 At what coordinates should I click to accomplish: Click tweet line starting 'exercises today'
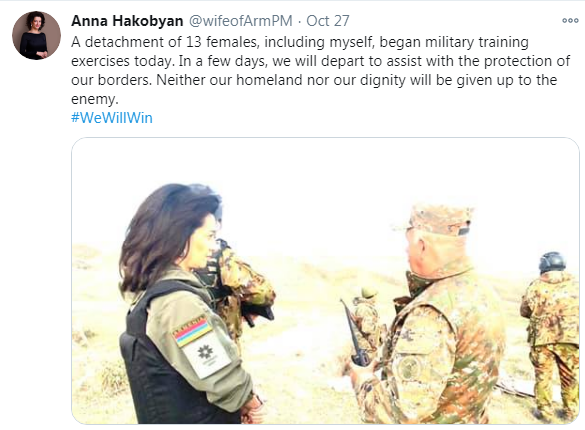[320, 61]
